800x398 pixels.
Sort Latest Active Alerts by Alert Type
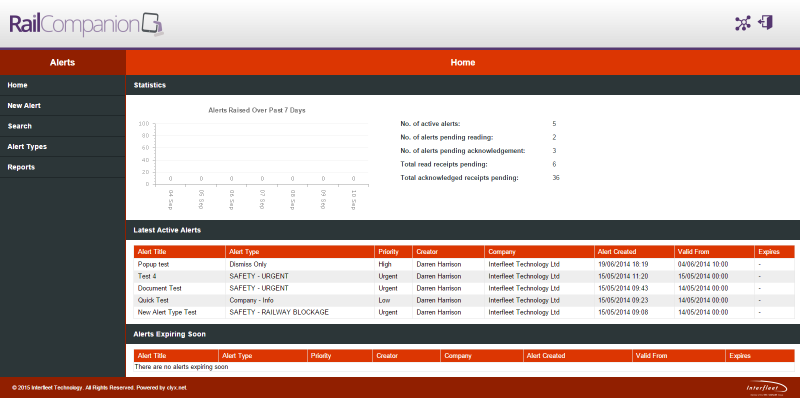[300, 252]
